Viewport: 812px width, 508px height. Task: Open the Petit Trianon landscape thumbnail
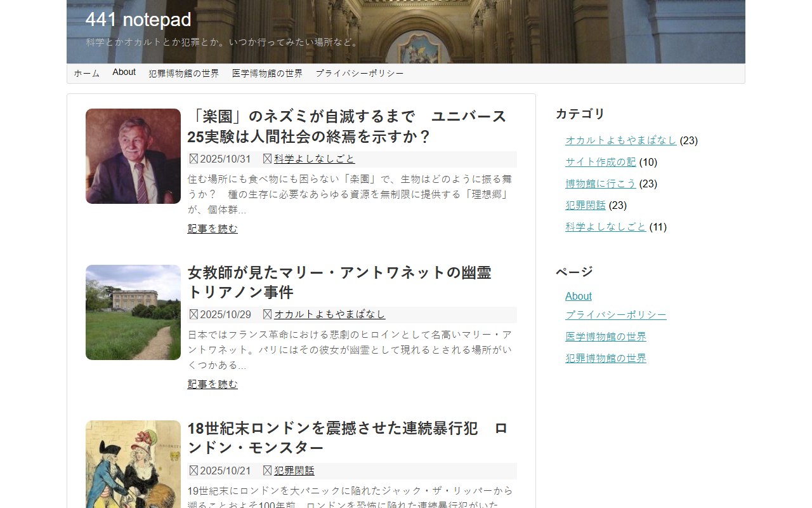133,312
